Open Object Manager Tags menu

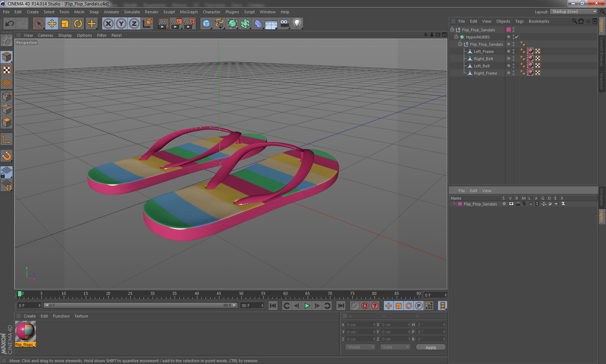[519, 21]
